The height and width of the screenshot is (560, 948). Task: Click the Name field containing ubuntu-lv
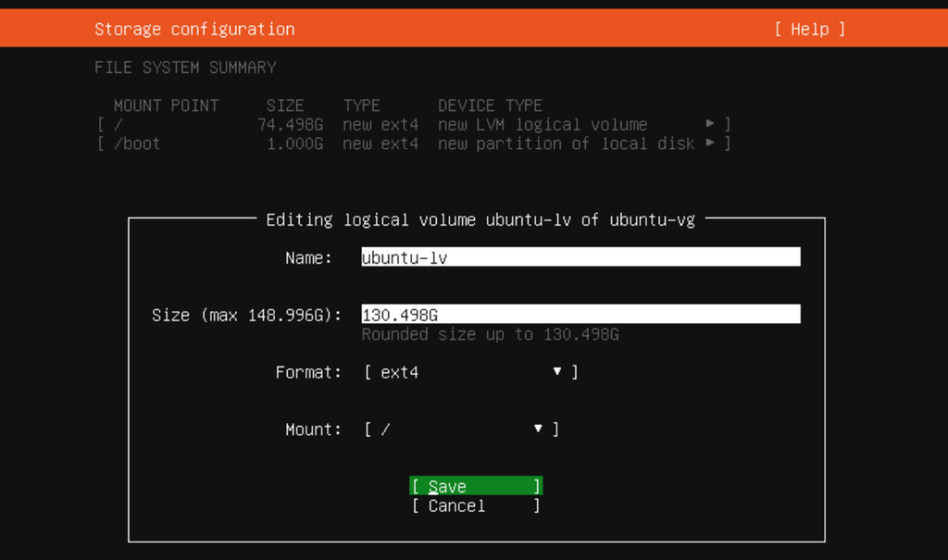580,256
